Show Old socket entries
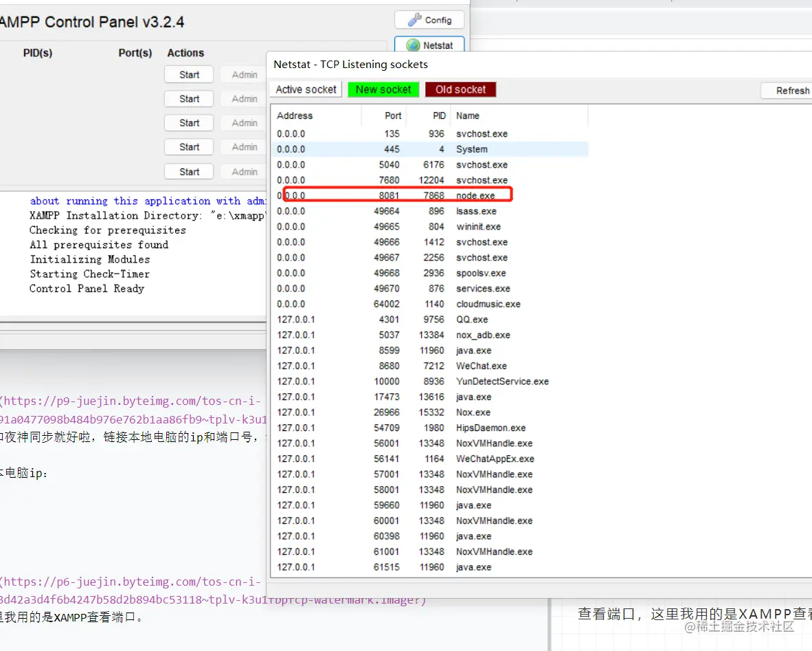This screenshot has width=812, height=651. click(460, 89)
